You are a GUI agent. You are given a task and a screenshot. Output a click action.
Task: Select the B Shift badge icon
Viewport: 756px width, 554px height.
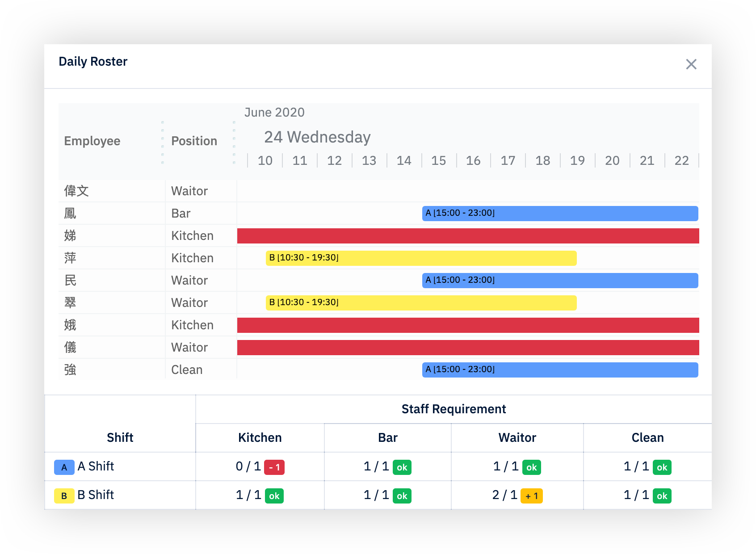[x=64, y=495]
